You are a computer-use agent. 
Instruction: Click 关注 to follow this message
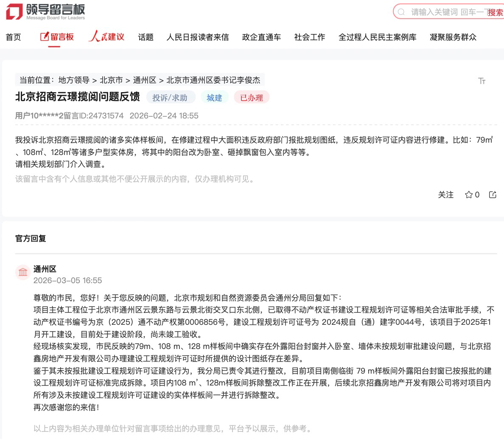click(x=445, y=195)
